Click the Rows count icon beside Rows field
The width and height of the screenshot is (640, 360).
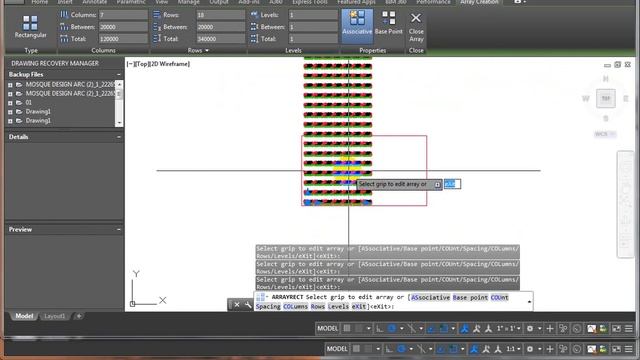pos(157,15)
